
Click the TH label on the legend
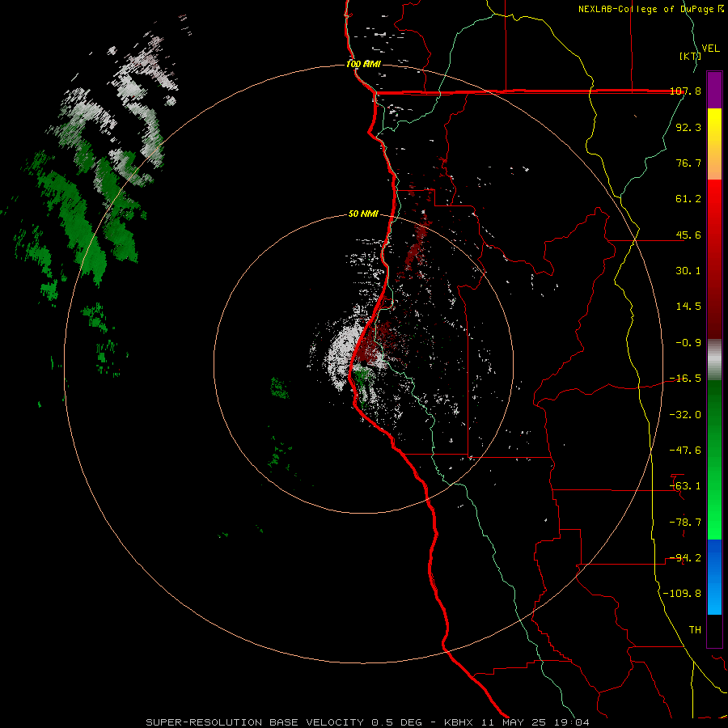click(695, 630)
